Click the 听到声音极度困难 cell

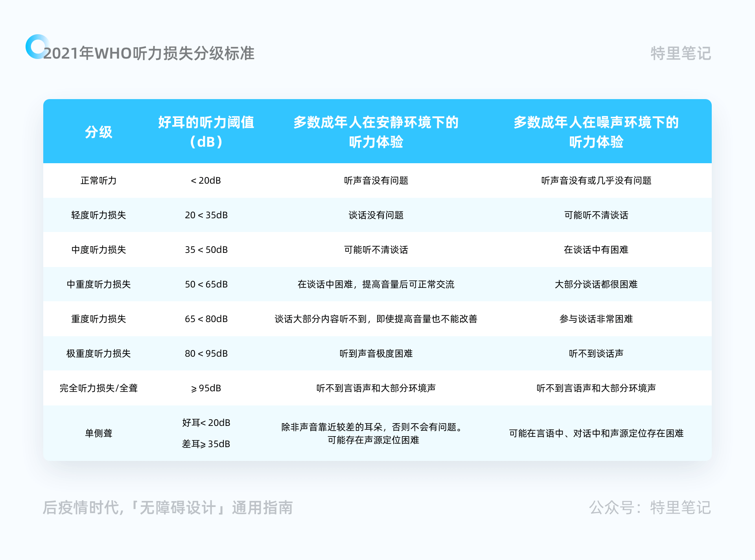coord(376,354)
